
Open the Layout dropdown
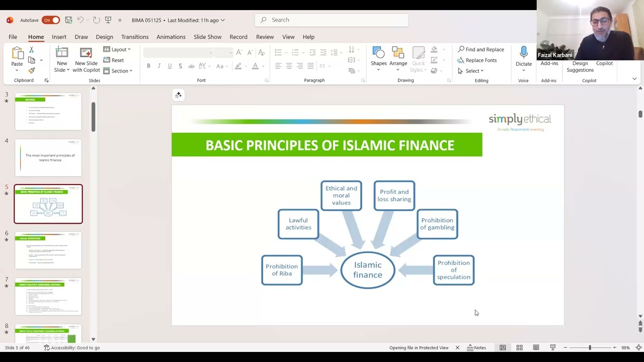[x=117, y=49]
